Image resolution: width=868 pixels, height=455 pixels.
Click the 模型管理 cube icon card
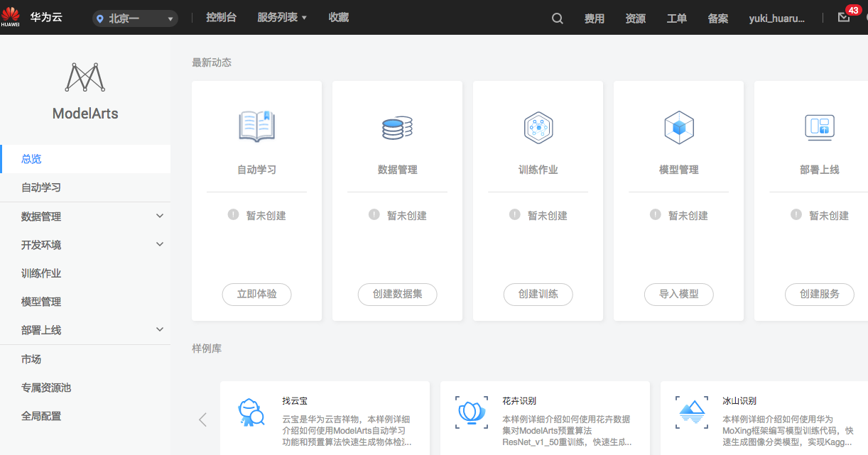(x=678, y=126)
